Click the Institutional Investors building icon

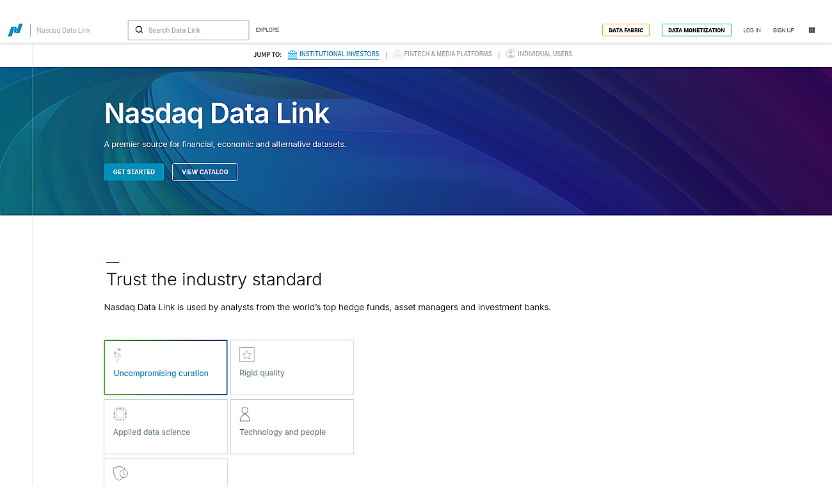[292, 54]
